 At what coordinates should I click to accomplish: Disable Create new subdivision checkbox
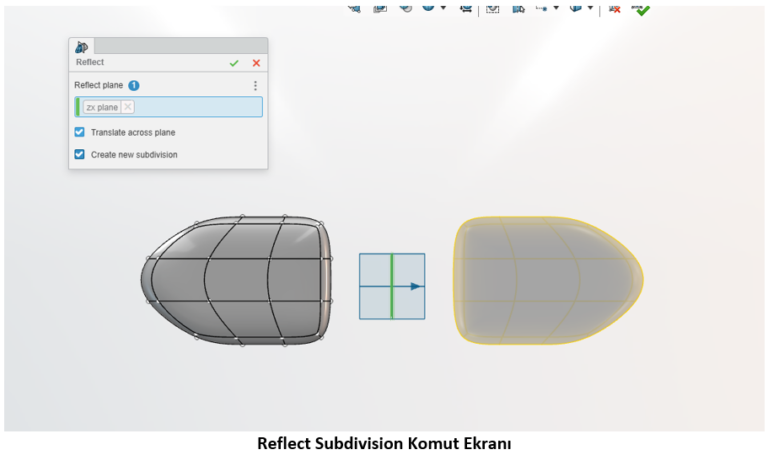coord(80,155)
